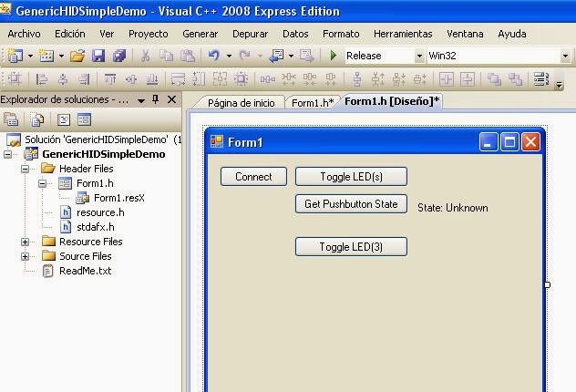Collapse the GenericHIDSimpleDemo project node

[x=7, y=154]
